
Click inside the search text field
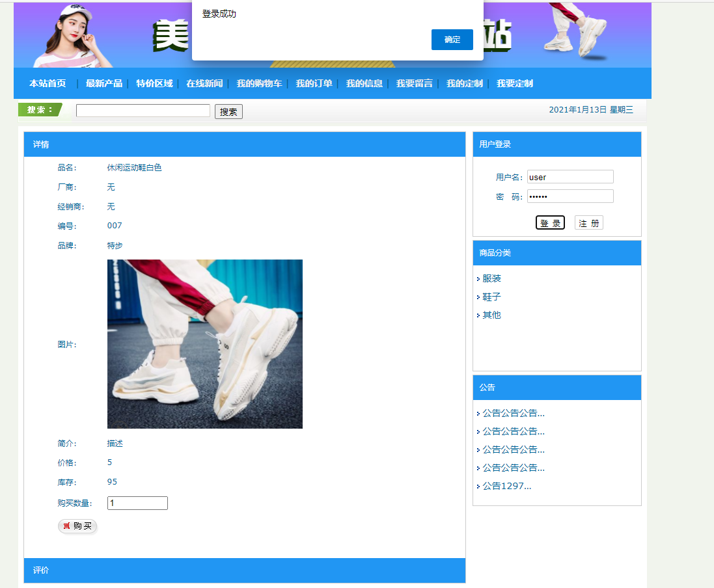(x=143, y=111)
